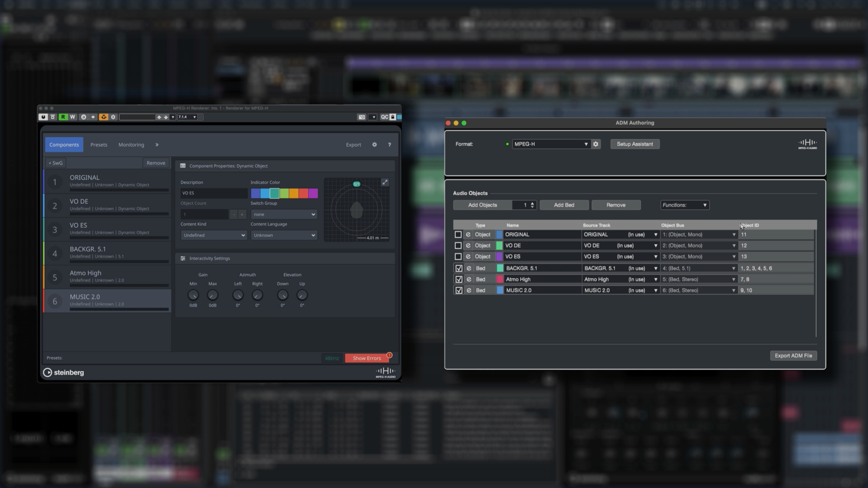This screenshot has height=488, width=868.
Task: Select the orange indicator color swatch
Action: [x=293, y=193]
